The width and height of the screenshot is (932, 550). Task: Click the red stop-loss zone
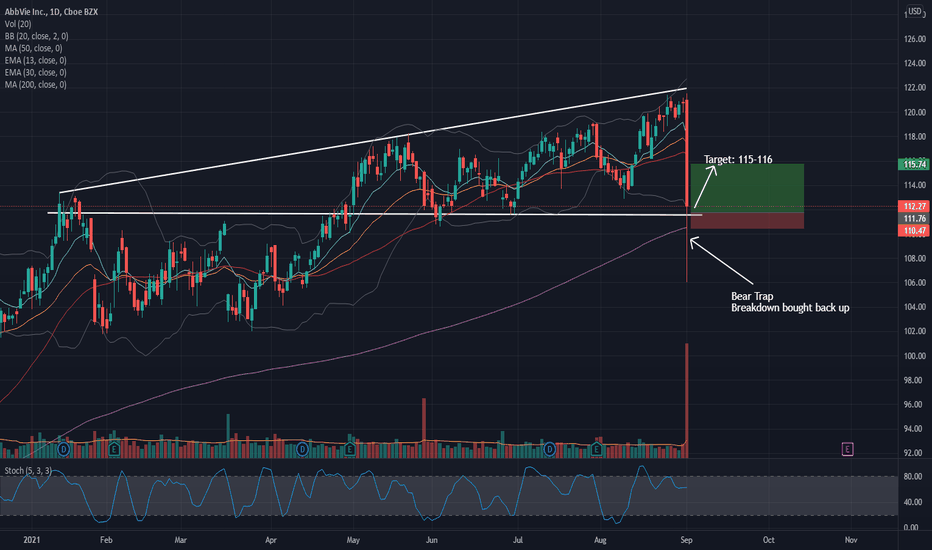click(747, 221)
